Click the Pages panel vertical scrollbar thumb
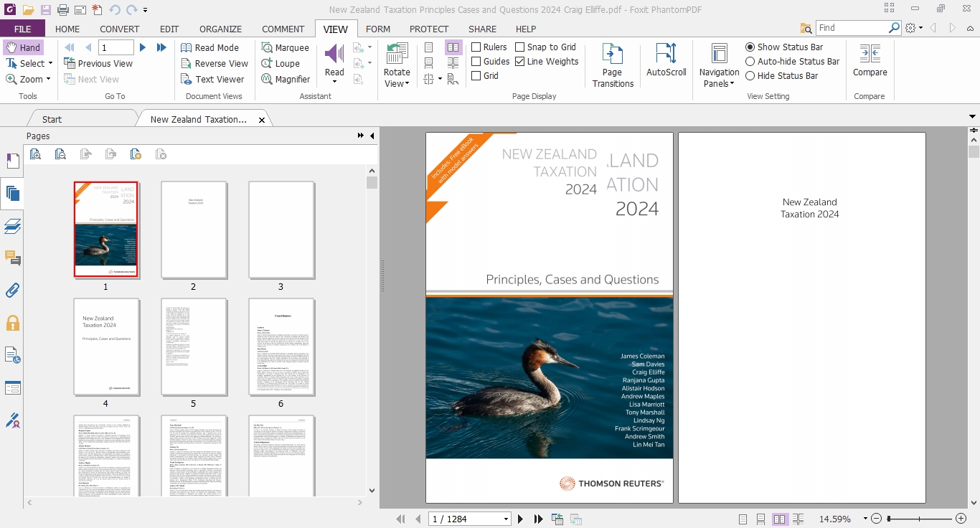The height and width of the screenshot is (528, 980). pos(372,182)
